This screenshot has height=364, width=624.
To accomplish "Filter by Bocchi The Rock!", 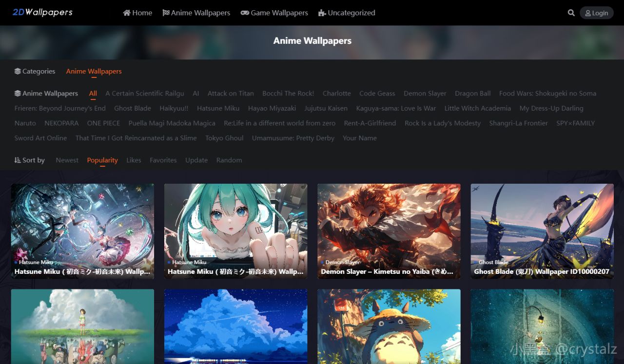I will [x=288, y=94].
